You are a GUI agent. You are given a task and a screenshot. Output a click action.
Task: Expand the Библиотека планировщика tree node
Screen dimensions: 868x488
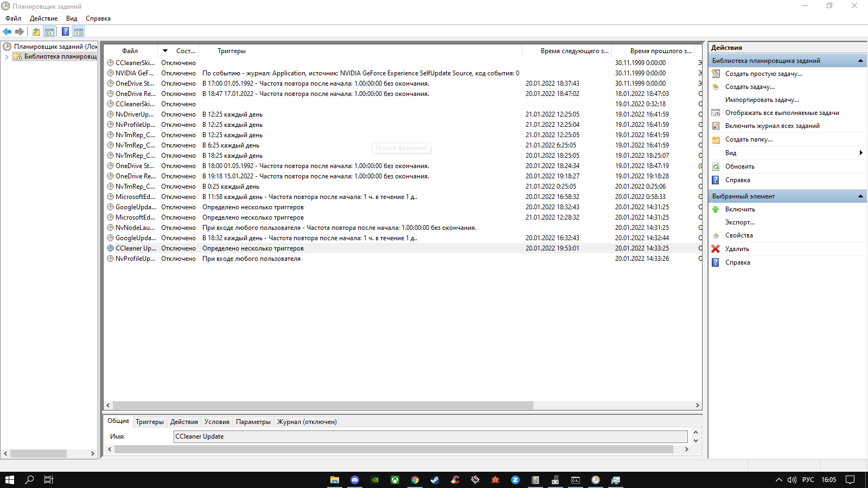[7, 56]
